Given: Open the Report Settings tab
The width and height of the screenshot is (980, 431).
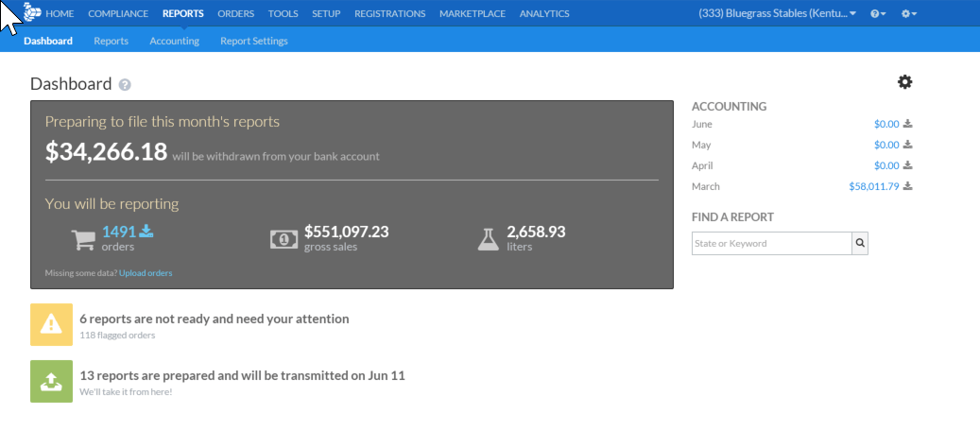Looking at the screenshot, I should pos(253,41).
